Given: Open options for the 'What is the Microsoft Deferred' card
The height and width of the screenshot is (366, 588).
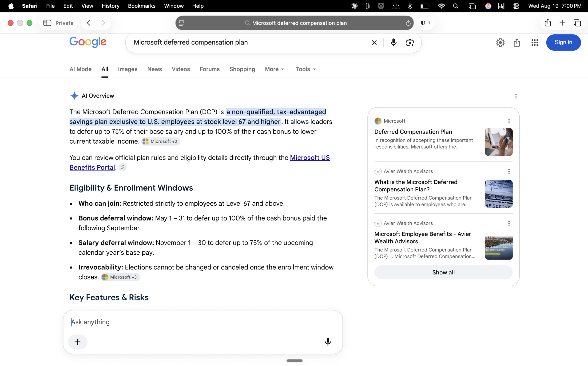Looking at the screenshot, I should 509,171.
